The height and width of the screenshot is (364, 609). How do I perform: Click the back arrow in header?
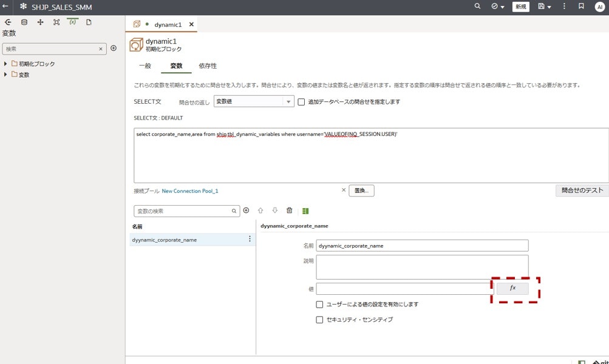[5, 6]
